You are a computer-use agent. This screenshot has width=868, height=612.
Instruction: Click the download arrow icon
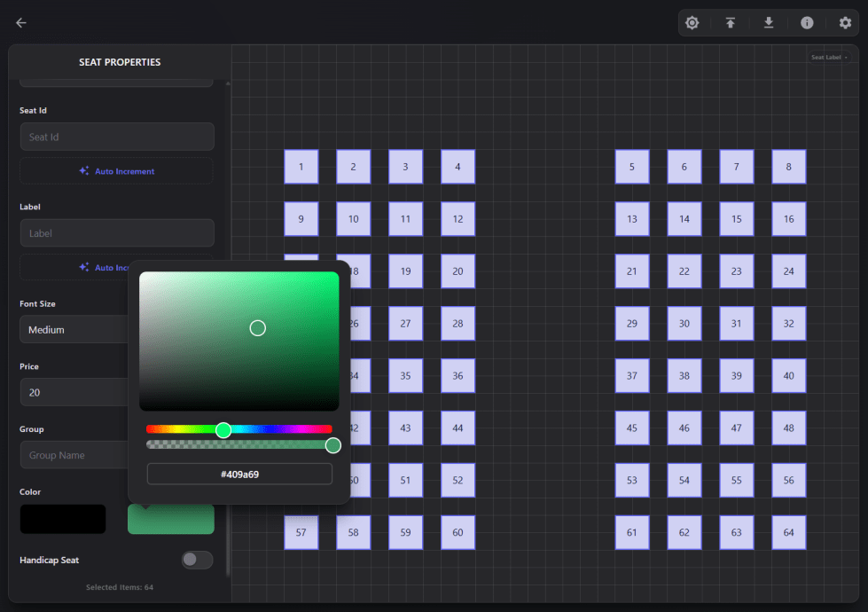(x=769, y=23)
